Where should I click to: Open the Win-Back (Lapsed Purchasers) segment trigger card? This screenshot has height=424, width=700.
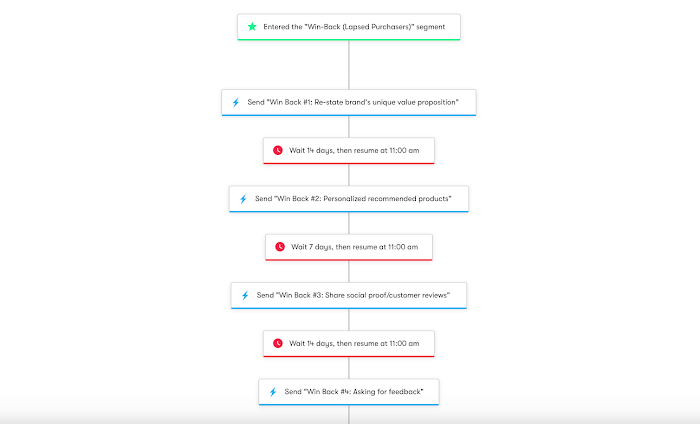point(349,27)
